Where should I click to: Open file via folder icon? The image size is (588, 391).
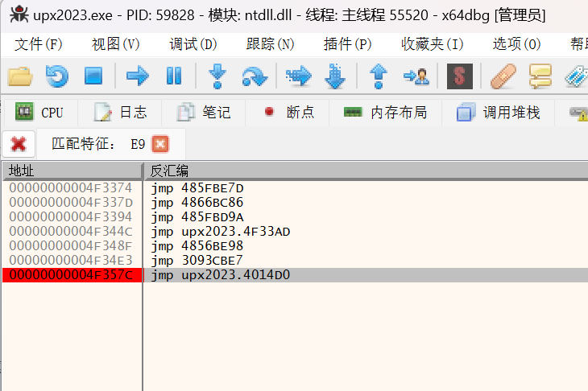click(x=20, y=76)
